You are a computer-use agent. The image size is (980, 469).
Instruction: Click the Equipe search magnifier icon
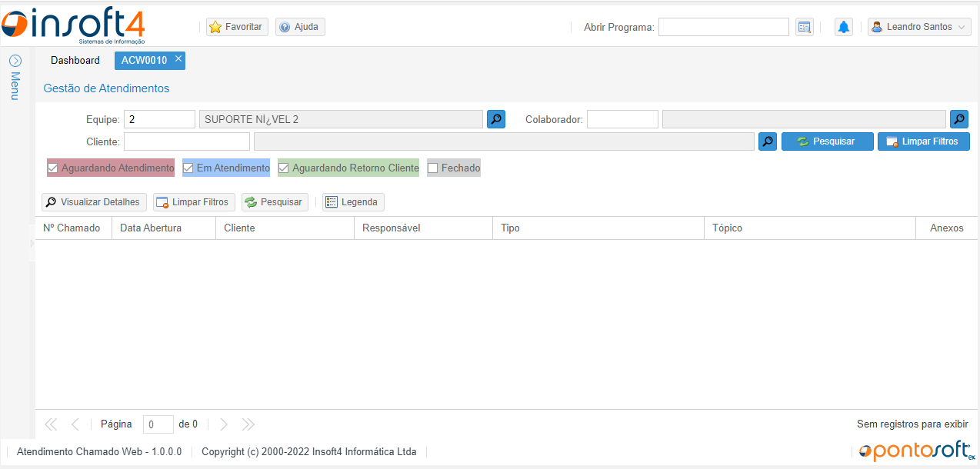click(496, 119)
